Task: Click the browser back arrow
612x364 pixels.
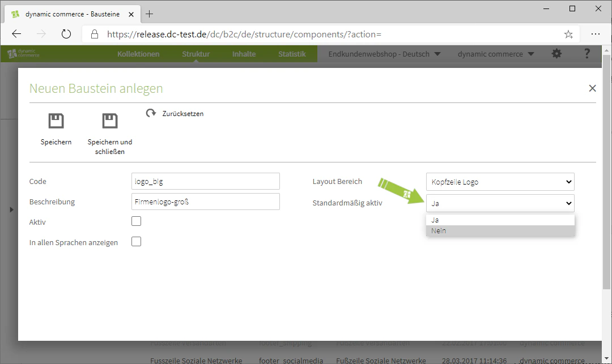Action: [16, 35]
